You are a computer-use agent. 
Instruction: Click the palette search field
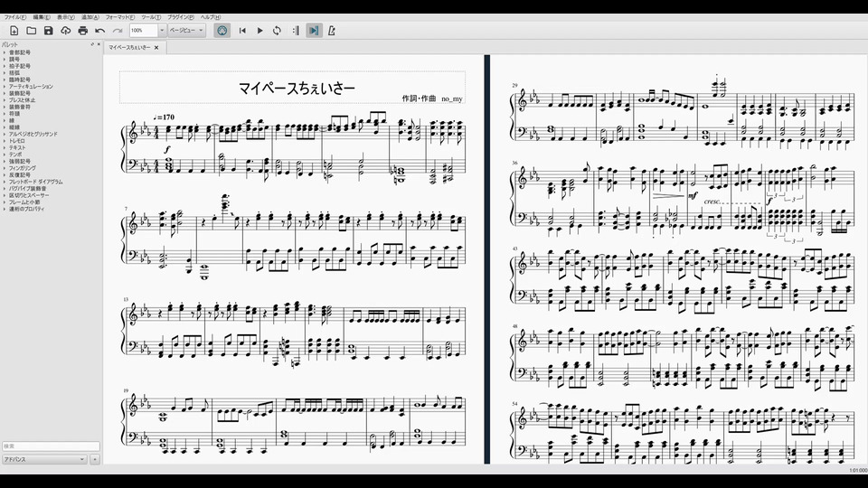click(51, 446)
